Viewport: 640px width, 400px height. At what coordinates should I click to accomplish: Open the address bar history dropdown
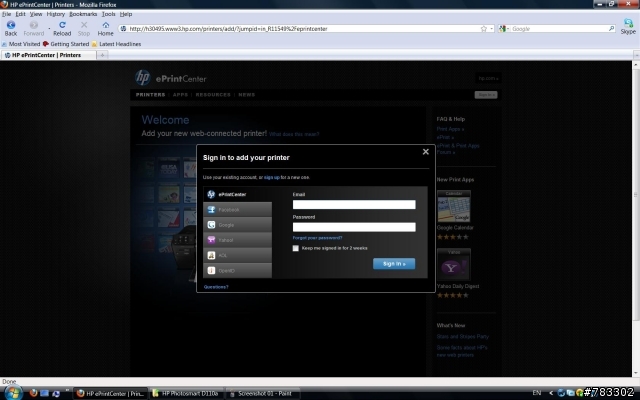coord(491,29)
